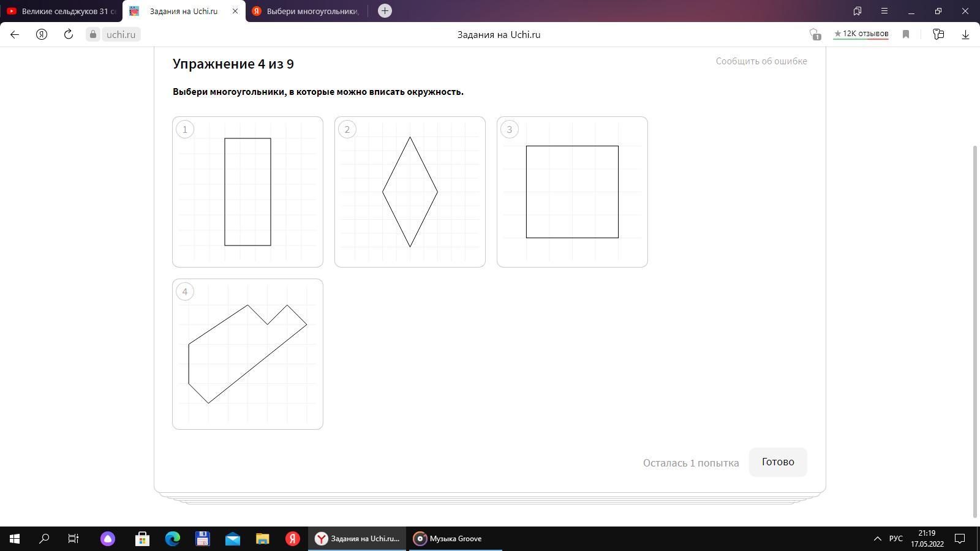
Task: Open the Yandex Browser main menu
Action: [884, 11]
